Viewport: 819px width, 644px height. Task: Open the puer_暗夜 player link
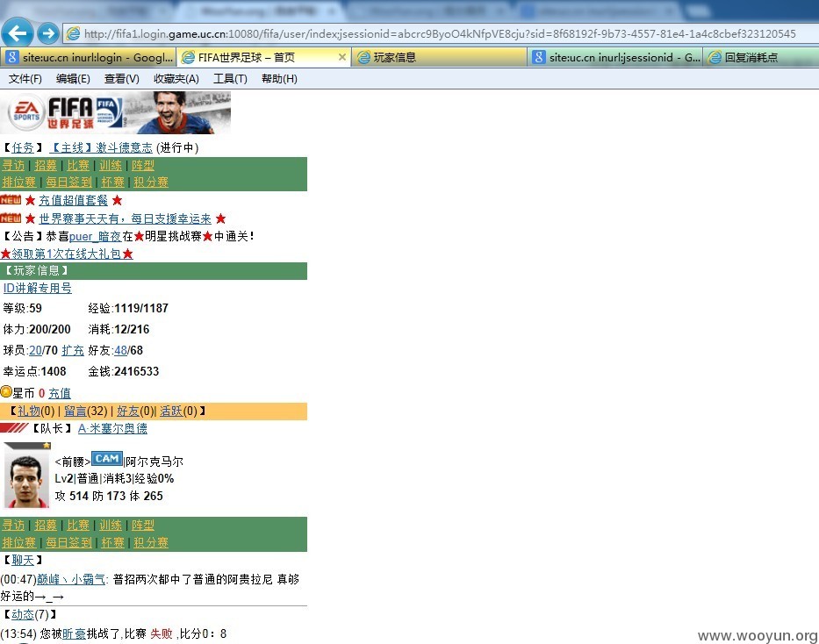pyautogui.click(x=95, y=236)
